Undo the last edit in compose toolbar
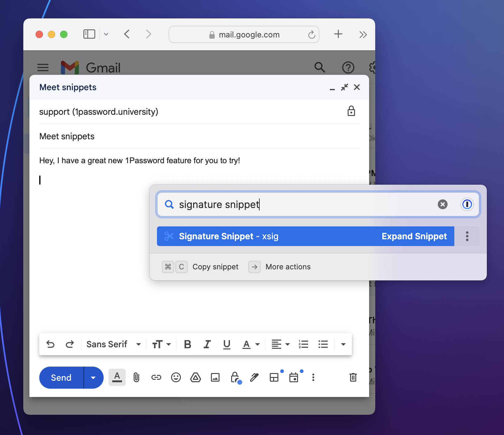The image size is (504, 435). pyautogui.click(x=50, y=344)
